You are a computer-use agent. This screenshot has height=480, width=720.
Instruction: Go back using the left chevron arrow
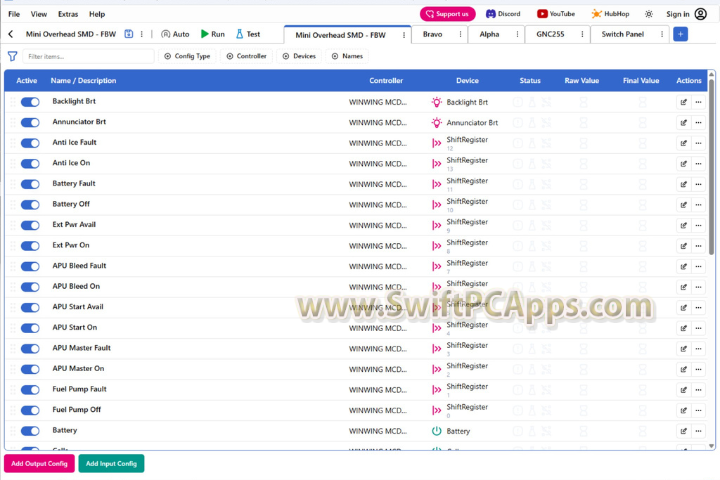click(x=11, y=34)
